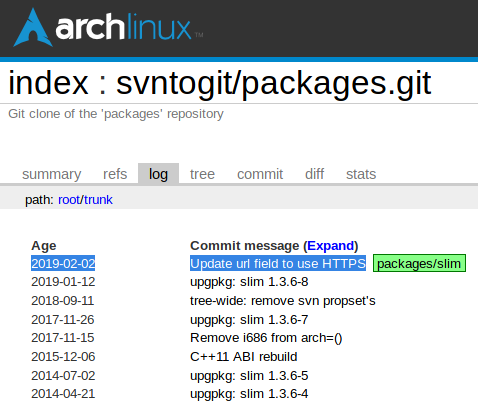Click the root path link
Screen dimensions: 478x406
coord(69,200)
